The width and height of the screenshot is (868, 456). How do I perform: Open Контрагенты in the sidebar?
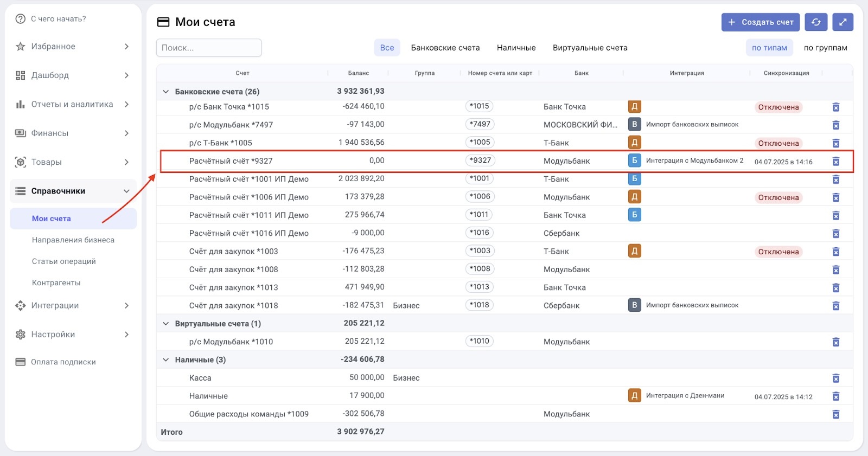click(56, 283)
